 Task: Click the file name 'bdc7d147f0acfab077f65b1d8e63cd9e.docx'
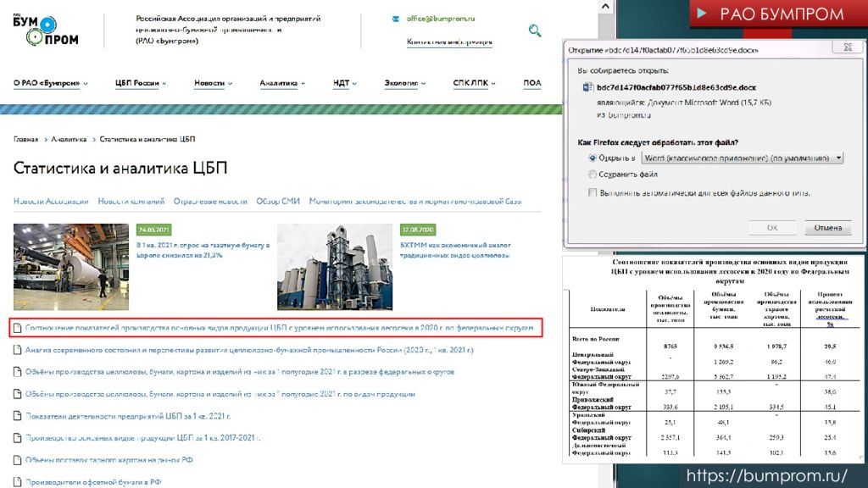coord(676,87)
